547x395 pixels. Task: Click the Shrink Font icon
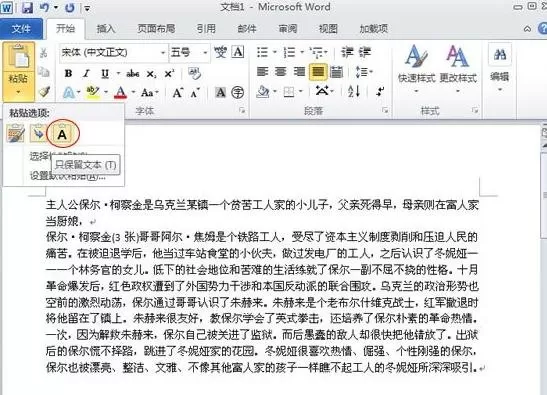coord(195,93)
